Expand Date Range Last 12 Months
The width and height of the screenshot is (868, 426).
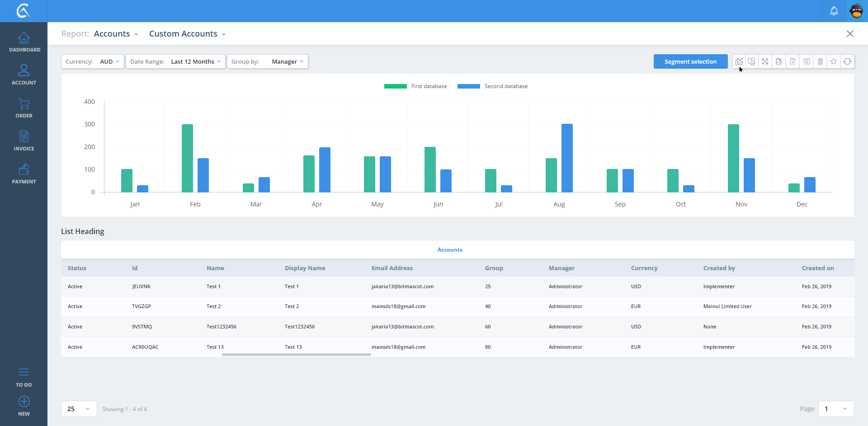pos(175,61)
